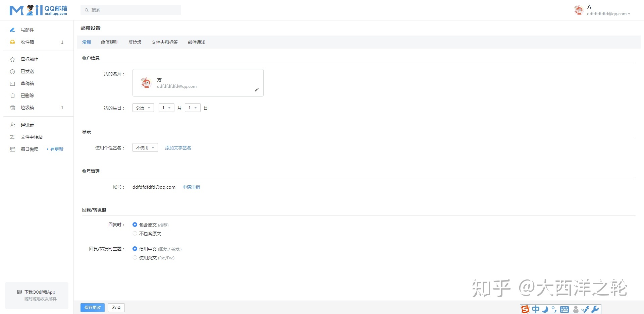This screenshot has width=644, height=314.
Task: Click the 写邮件 label in the sidebar
Action: pyautogui.click(x=27, y=30)
